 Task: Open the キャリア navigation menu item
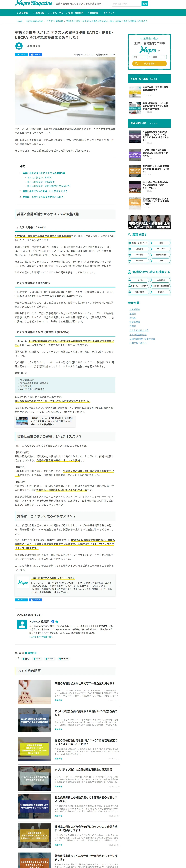109,13
